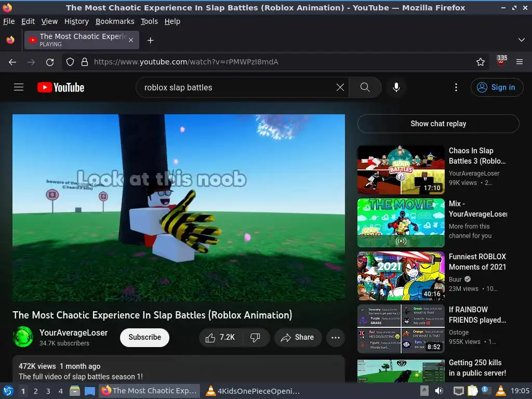Show chat replay

(438, 124)
